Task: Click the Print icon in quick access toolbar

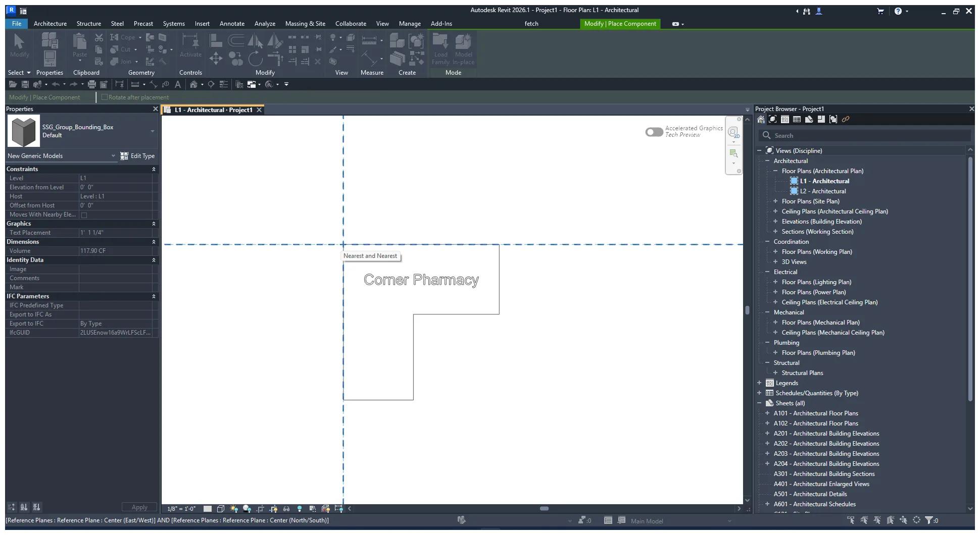Action: tap(92, 84)
